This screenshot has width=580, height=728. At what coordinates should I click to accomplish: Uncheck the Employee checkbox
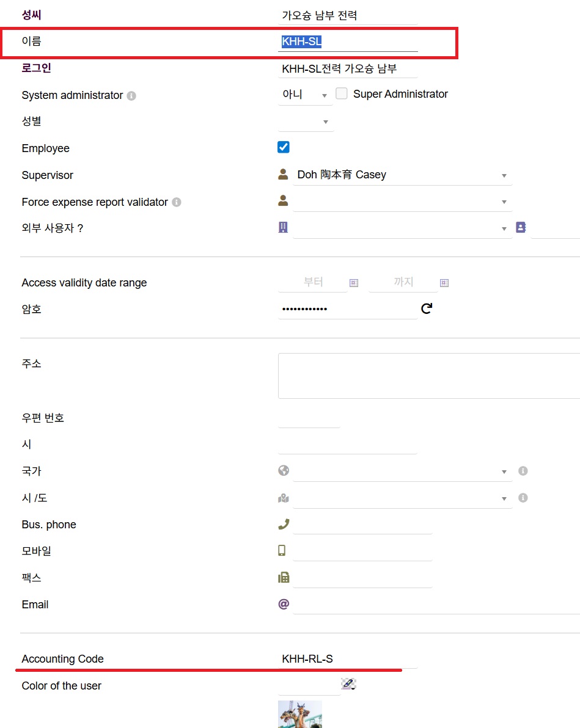[x=284, y=147]
